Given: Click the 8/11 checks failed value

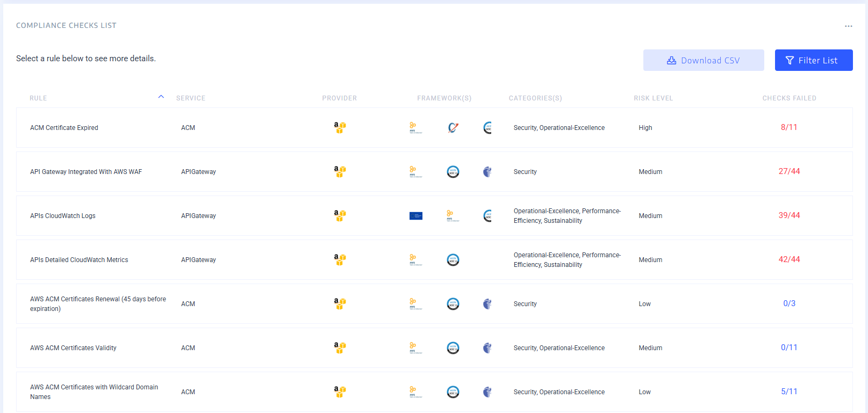Looking at the screenshot, I should point(789,127).
